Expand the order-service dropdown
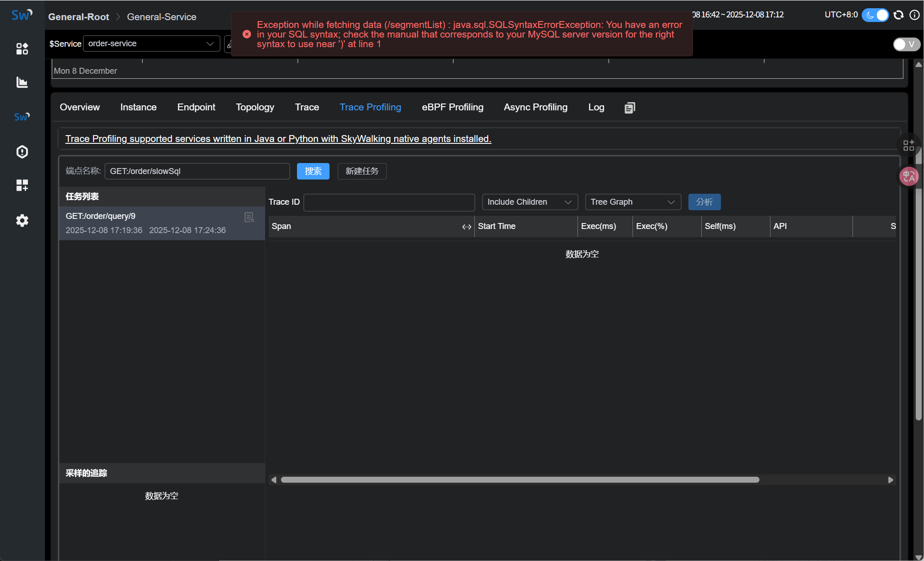Image resolution: width=924 pixels, height=561 pixels. pyautogui.click(x=151, y=44)
